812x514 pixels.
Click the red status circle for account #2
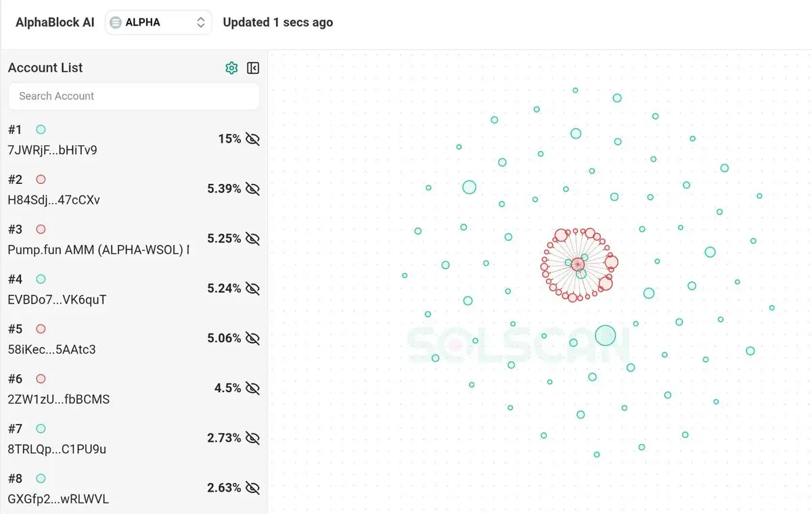[41, 179]
